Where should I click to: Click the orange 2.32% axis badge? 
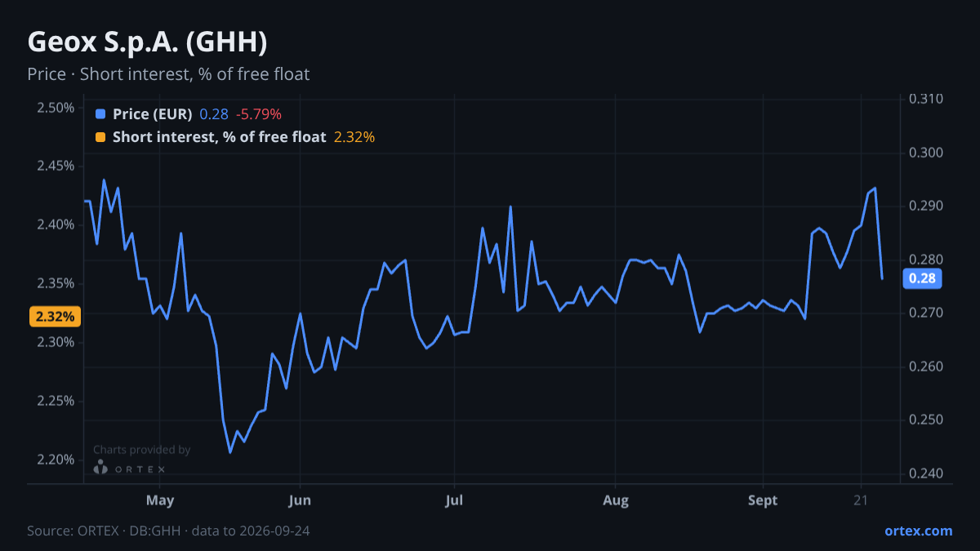[x=55, y=316]
